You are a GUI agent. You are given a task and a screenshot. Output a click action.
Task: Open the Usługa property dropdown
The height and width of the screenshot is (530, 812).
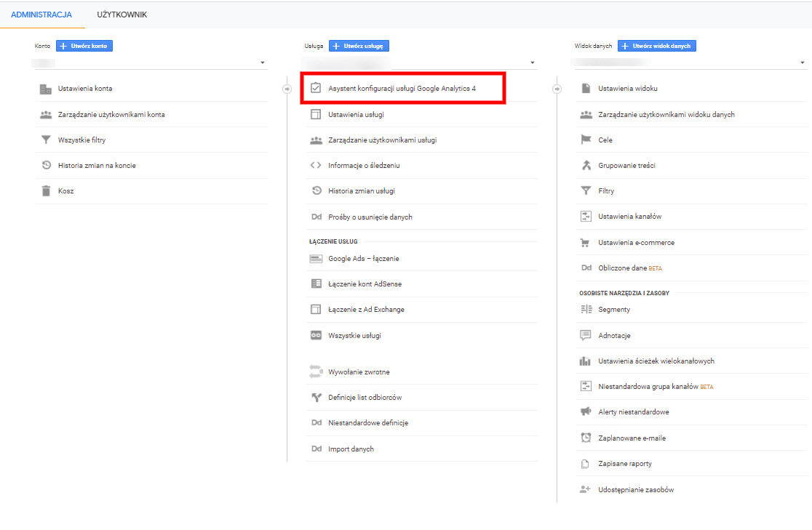point(421,63)
